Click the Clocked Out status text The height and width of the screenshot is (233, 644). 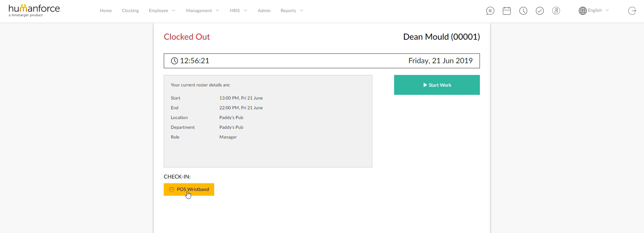coord(187,37)
